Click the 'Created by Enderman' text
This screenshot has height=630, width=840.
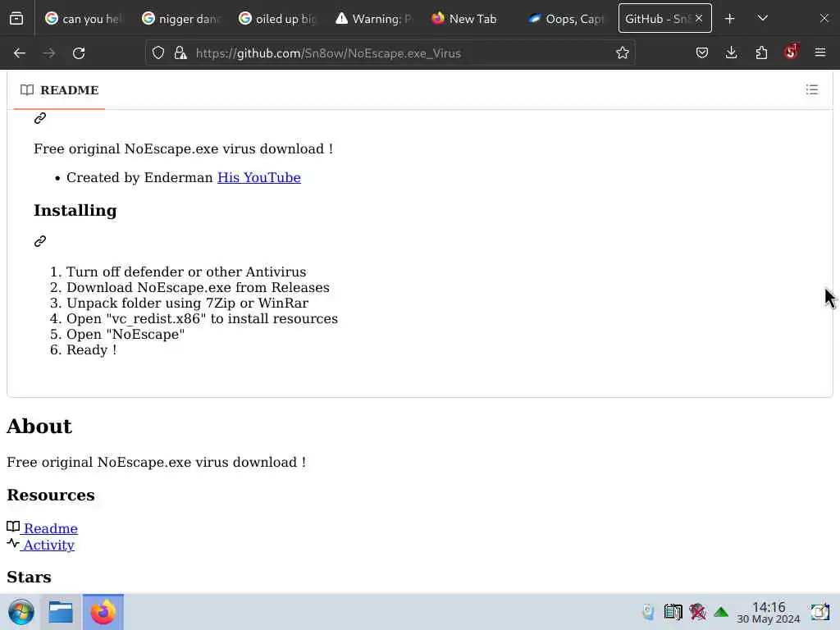(139, 177)
